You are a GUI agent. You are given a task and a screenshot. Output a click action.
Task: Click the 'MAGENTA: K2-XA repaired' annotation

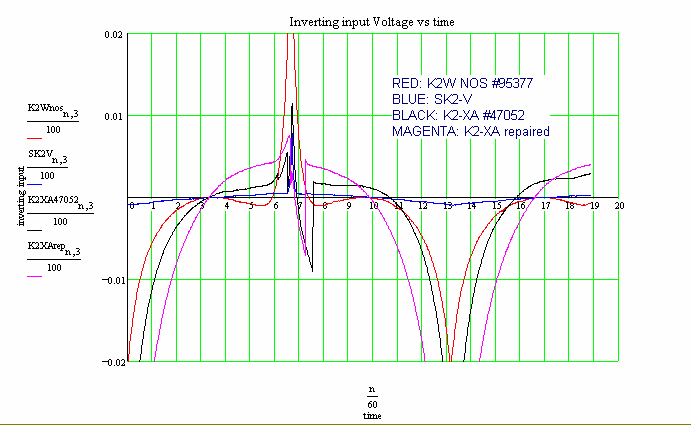(x=471, y=131)
